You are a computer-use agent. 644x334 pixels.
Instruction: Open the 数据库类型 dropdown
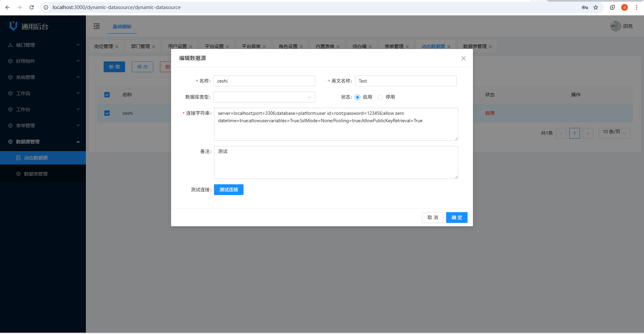pos(264,97)
